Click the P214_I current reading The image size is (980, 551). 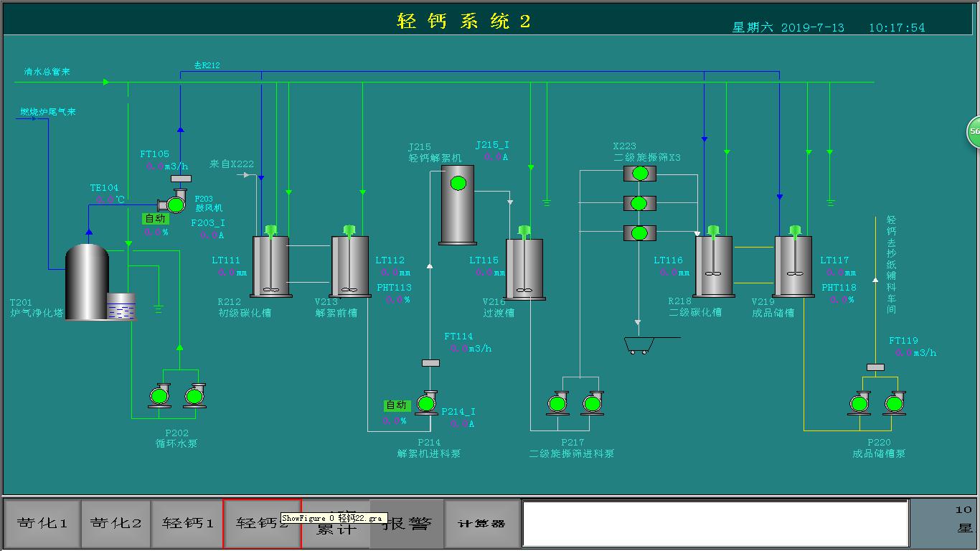(461, 423)
